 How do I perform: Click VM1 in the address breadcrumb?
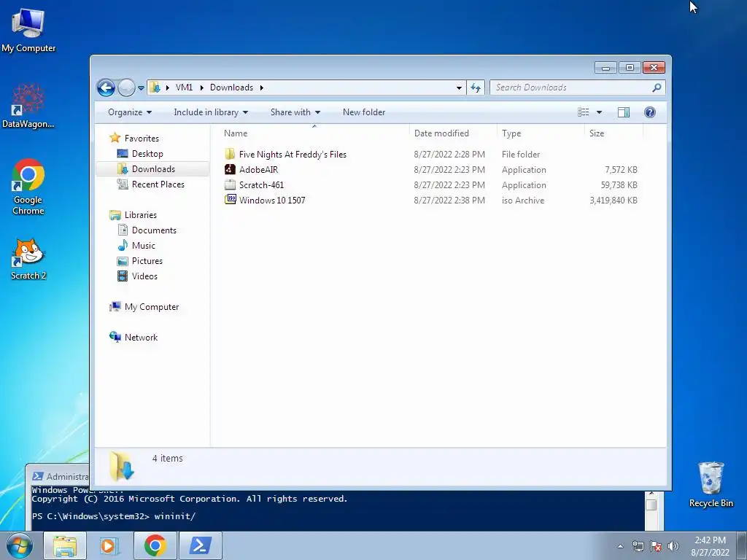coord(184,87)
